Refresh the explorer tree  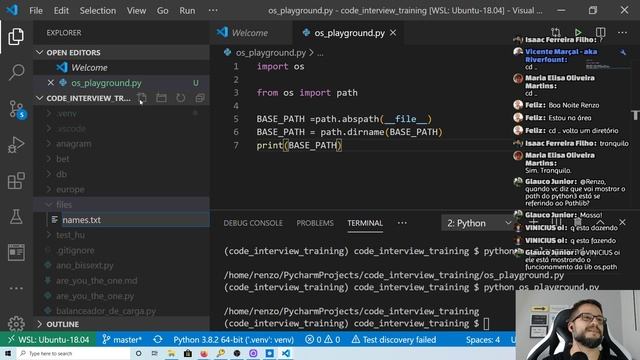pyautogui.click(x=180, y=98)
